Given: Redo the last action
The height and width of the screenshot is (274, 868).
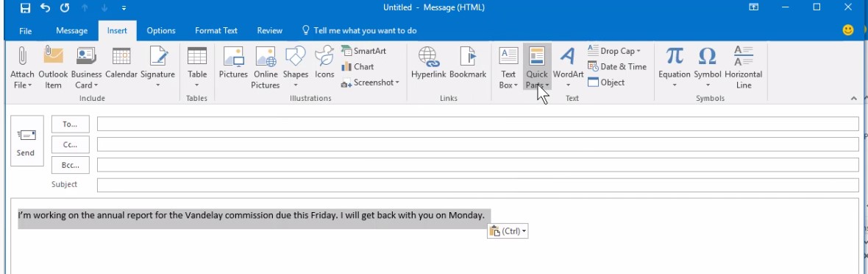Looking at the screenshot, I should tap(65, 8).
